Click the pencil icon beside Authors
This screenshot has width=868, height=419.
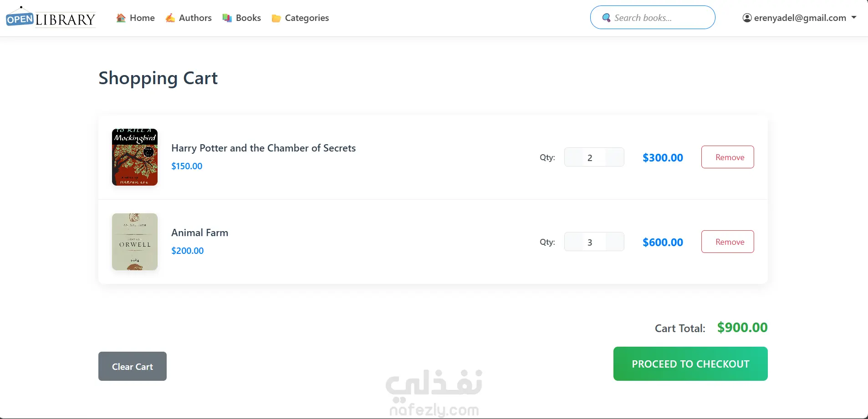tap(170, 18)
